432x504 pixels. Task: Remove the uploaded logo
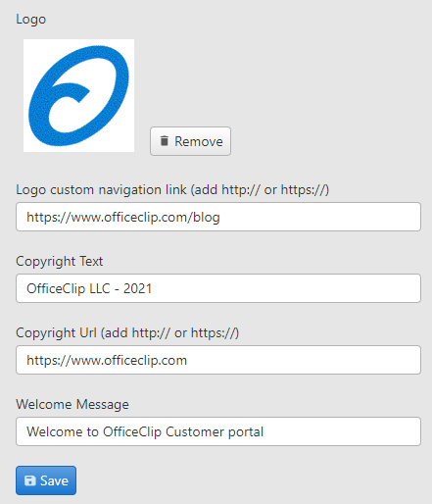coord(190,141)
